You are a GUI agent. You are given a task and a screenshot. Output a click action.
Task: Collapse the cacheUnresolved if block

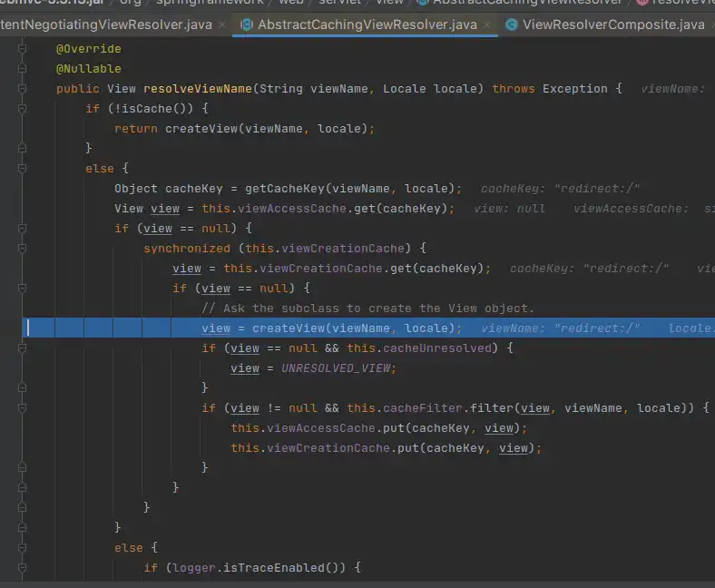(x=22, y=348)
